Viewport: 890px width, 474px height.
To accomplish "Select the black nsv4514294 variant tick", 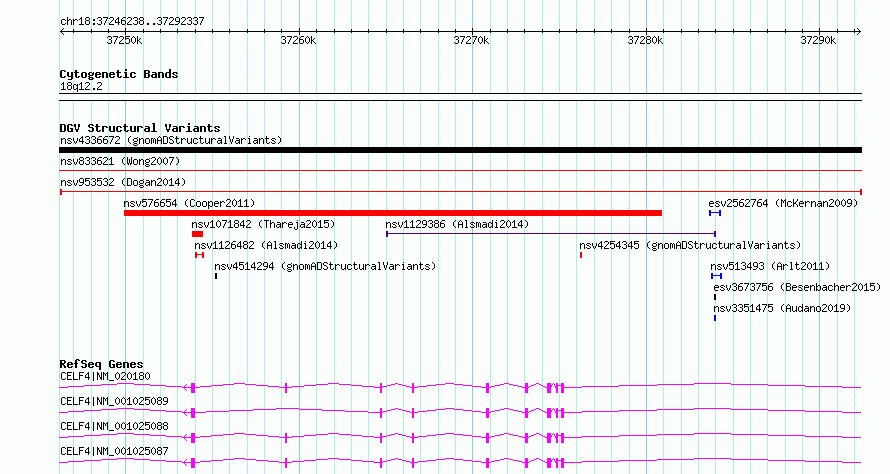I will click(216, 276).
